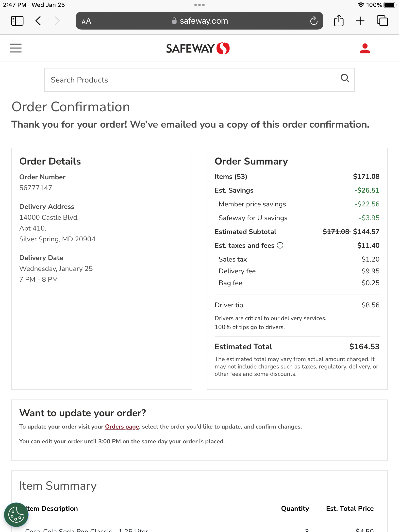The width and height of the screenshot is (399, 532).
Task: Open Safari sidebar panel
Action: pos(17,21)
